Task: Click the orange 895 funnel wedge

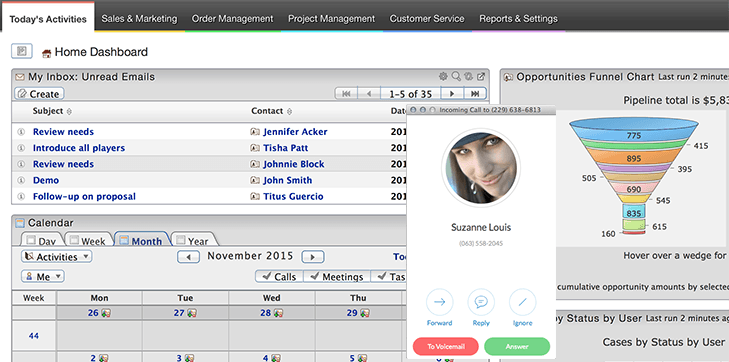Action: pos(633,158)
